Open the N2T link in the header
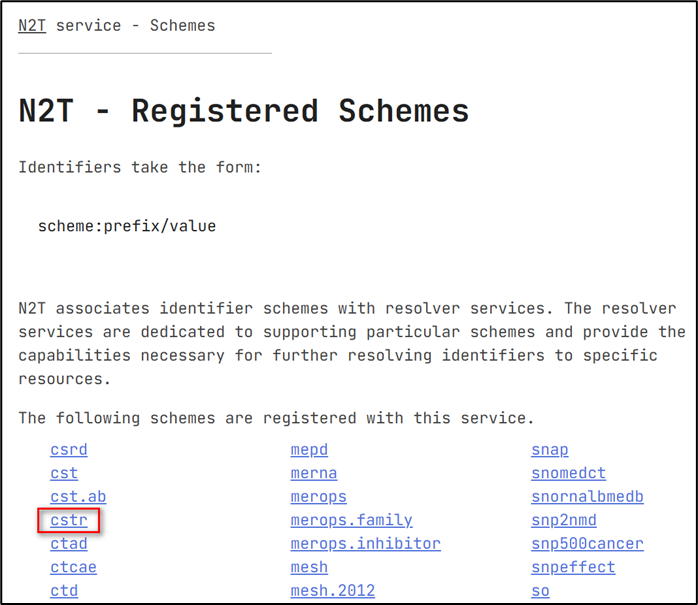The width and height of the screenshot is (698, 605). click(x=32, y=25)
